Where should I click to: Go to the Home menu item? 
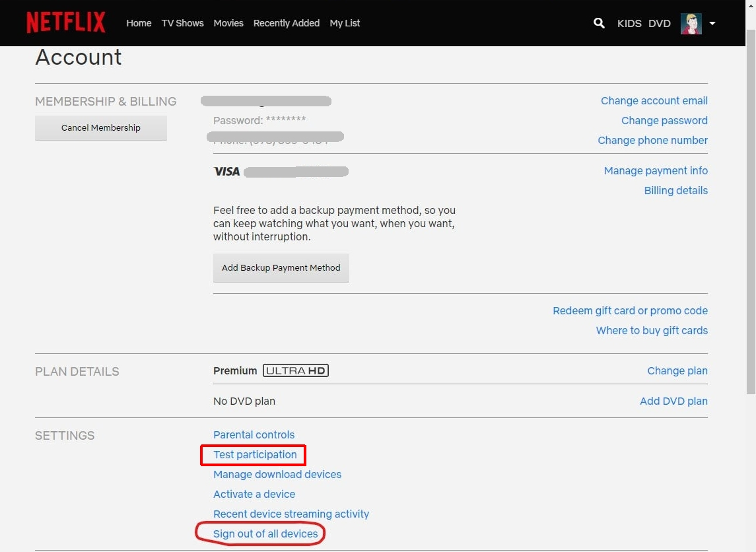pos(139,23)
